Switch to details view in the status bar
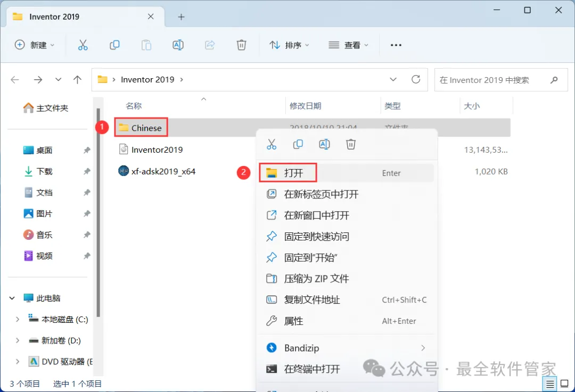Screen dimensions: 575x392 (549, 384)
